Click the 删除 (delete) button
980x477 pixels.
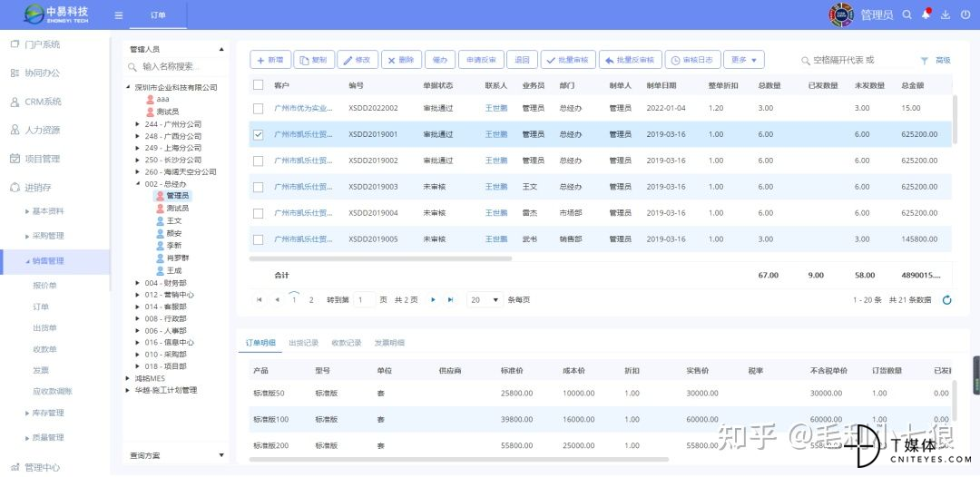click(x=401, y=60)
